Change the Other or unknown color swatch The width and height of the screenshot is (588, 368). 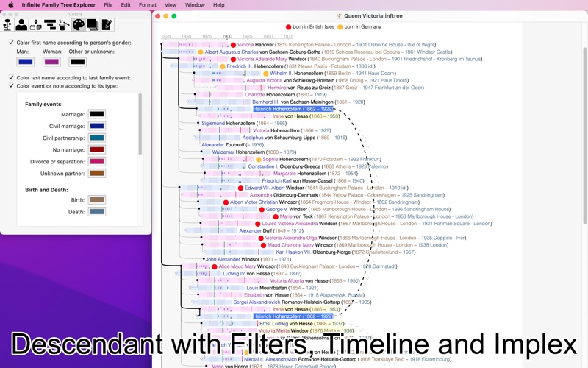coord(78,62)
